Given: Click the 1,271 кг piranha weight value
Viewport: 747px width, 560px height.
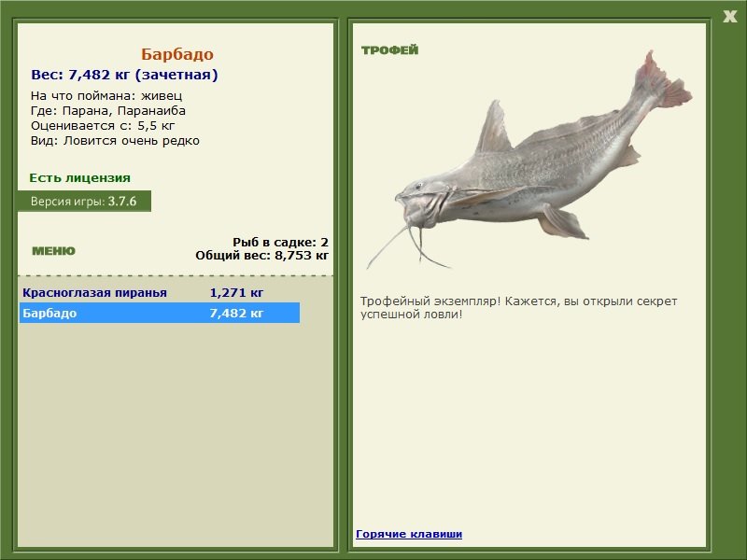Looking at the screenshot, I should click(x=236, y=292).
